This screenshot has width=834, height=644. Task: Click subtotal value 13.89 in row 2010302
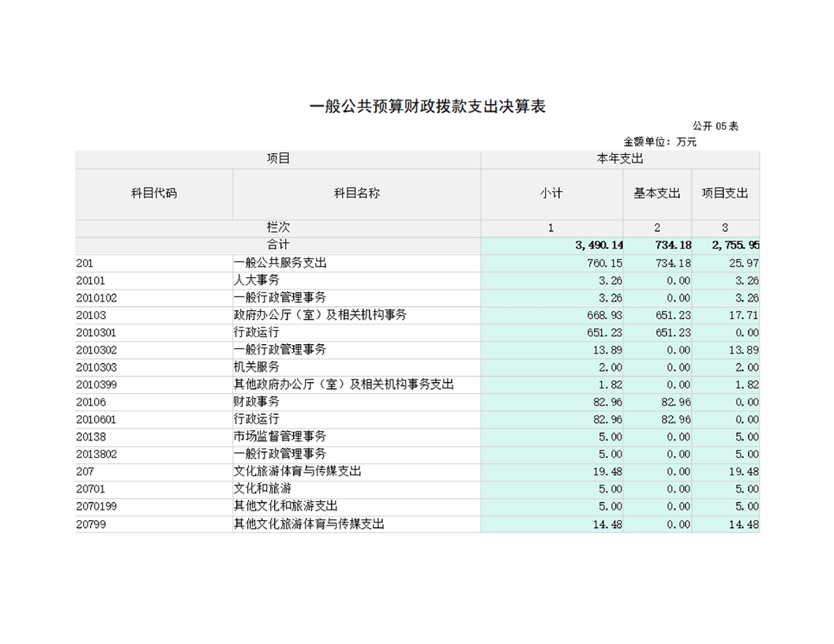[607, 350]
